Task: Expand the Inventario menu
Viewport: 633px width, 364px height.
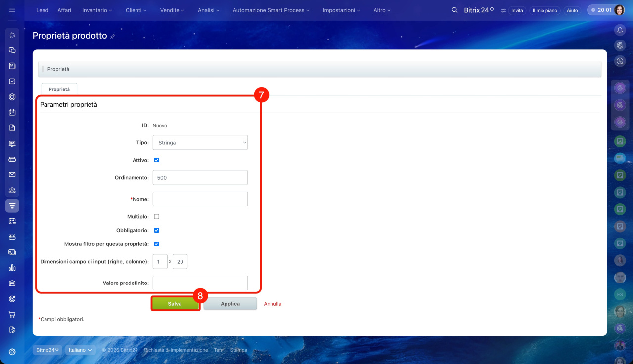Action: [97, 10]
